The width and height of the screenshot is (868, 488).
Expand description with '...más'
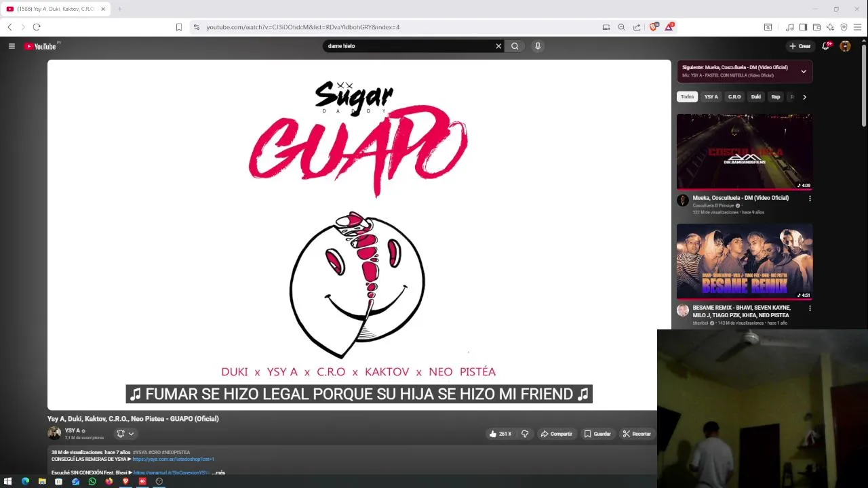pyautogui.click(x=218, y=472)
